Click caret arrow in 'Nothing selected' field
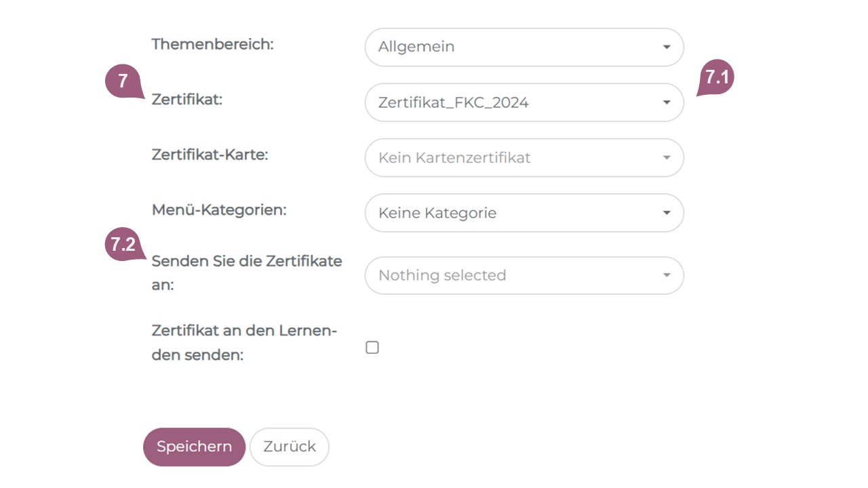 [666, 276]
